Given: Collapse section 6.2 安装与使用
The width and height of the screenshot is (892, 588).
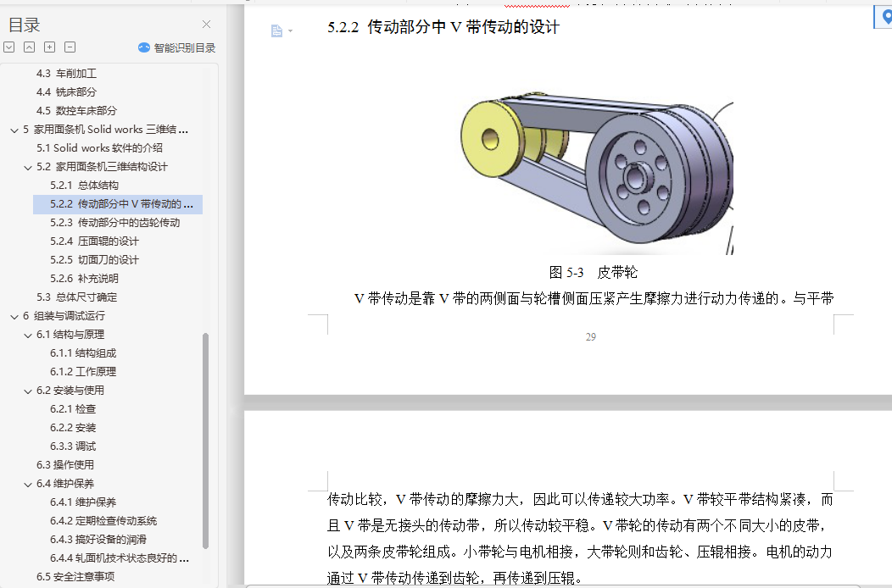Looking at the screenshot, I should click(x=28, y=391).
